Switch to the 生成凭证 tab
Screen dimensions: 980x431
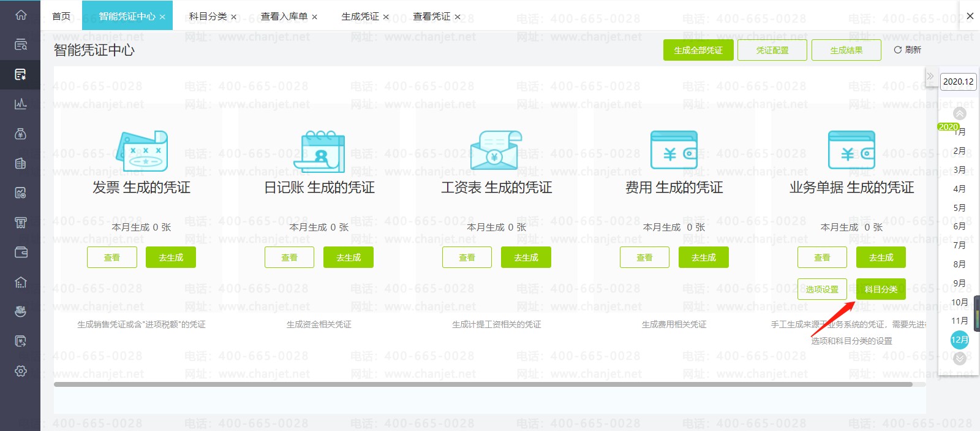pos(360,16)
